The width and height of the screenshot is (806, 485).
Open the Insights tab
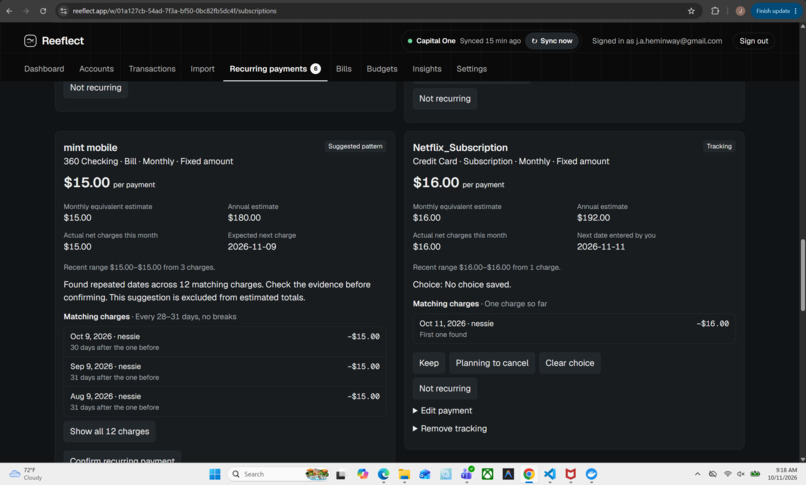pyautogui.click(x=427, y=69)
